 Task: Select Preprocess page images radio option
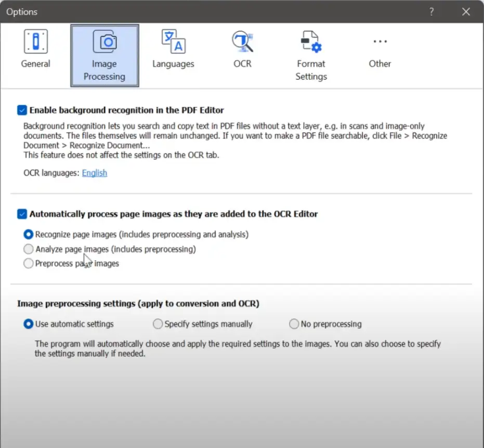(x=29, y=264)
